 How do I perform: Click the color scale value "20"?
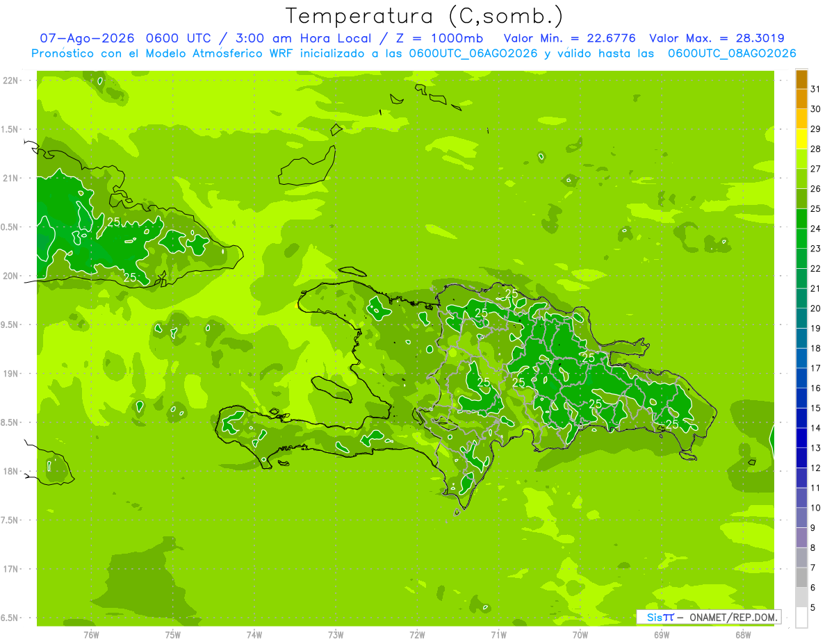(x=816, y=308)
